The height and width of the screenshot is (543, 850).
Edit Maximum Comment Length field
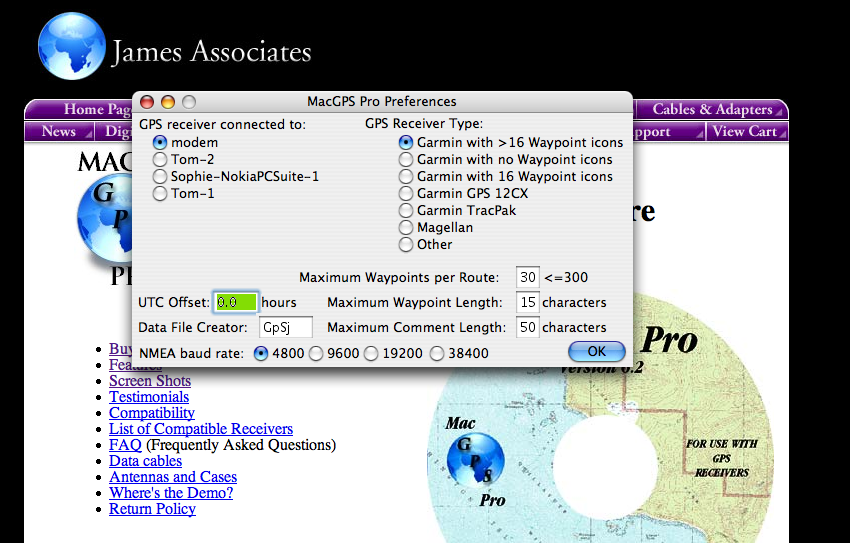(527, 327)
